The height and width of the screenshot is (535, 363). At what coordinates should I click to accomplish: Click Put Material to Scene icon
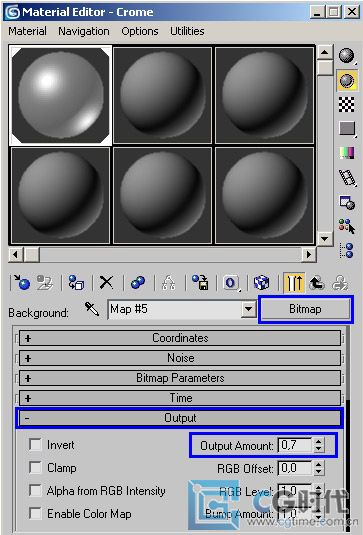[45, 283]
